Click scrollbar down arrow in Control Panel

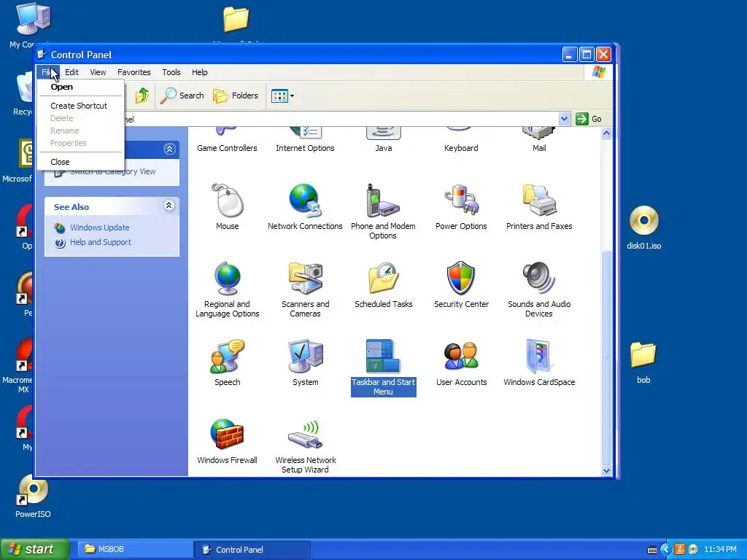pos(606,470)
